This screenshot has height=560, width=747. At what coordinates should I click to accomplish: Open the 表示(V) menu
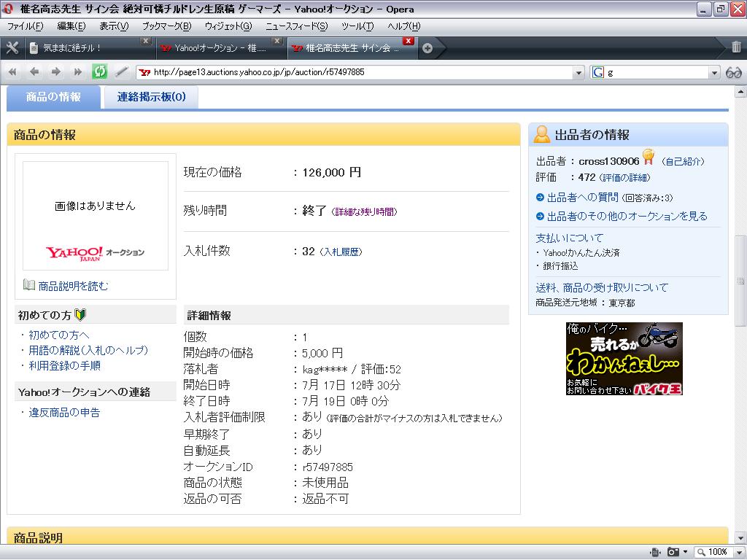point(114,26)
